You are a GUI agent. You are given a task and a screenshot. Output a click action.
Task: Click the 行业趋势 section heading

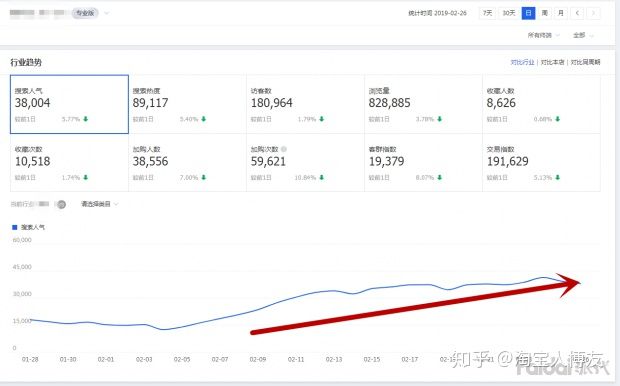pyautogui.click(x=26, y=62)
